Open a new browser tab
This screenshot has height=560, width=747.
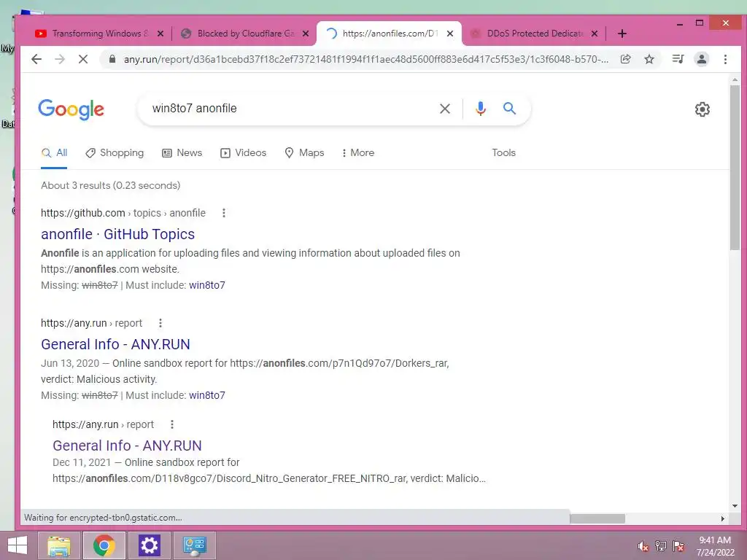(622, 34)
